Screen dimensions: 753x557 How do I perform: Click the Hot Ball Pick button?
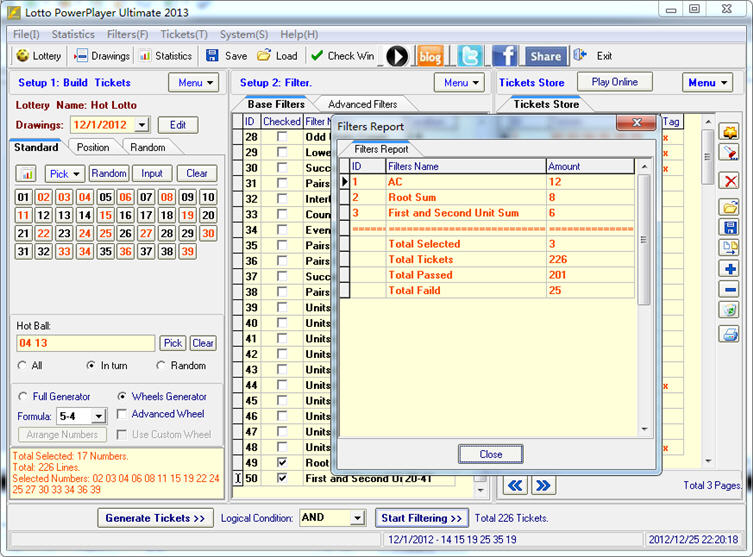(173, 343)
